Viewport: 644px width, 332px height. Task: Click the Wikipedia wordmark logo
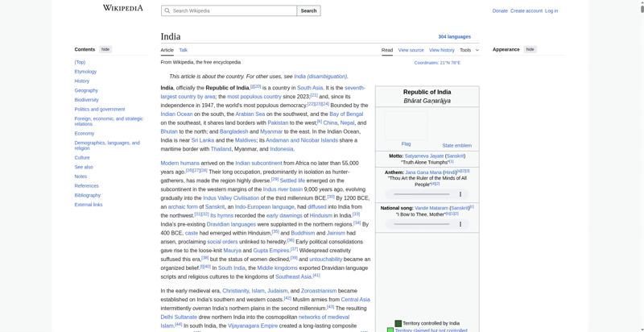[123, 8]
